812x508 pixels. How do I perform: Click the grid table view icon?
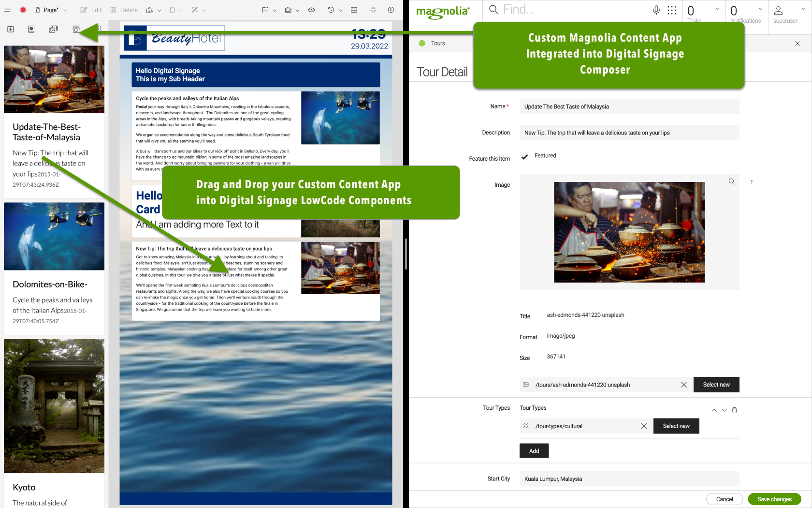(354, 10)
